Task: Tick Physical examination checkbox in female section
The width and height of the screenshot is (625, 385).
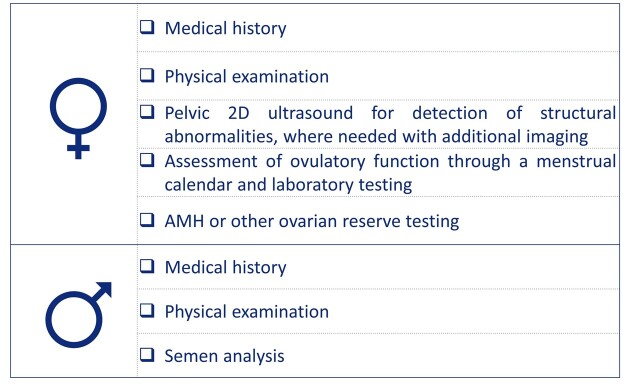Action: point(147,75)
